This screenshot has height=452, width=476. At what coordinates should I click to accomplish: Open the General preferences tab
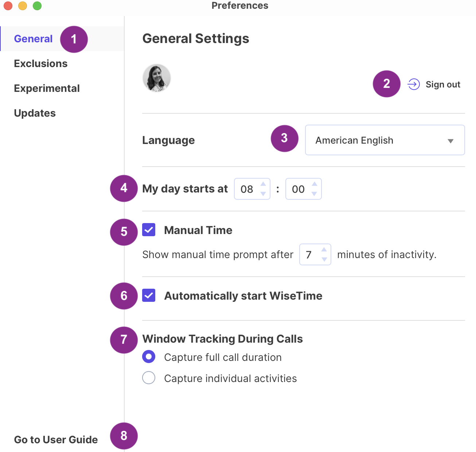pos(33,39)
